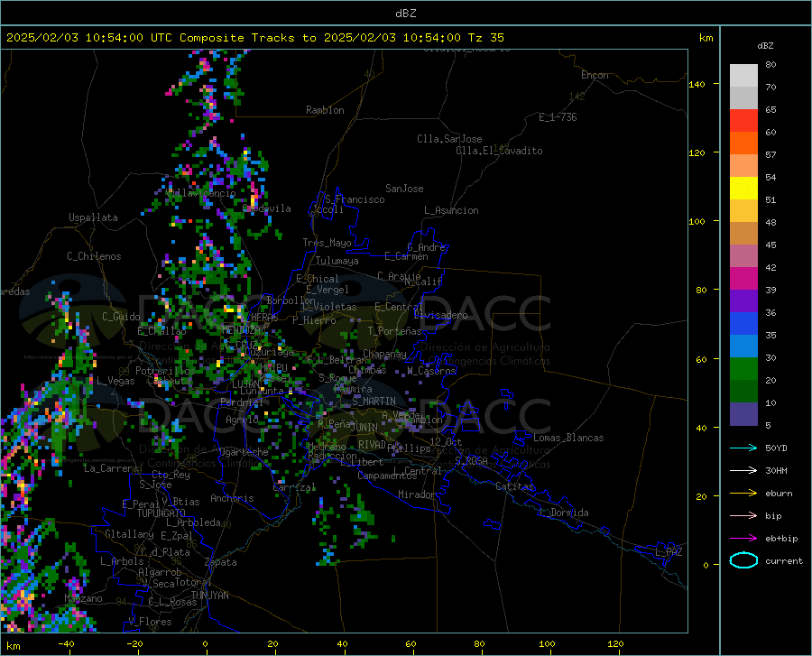The width and height of the screenshot is (812, 656).
Task: Click the Chapanay label
Action: click(384, 354)
